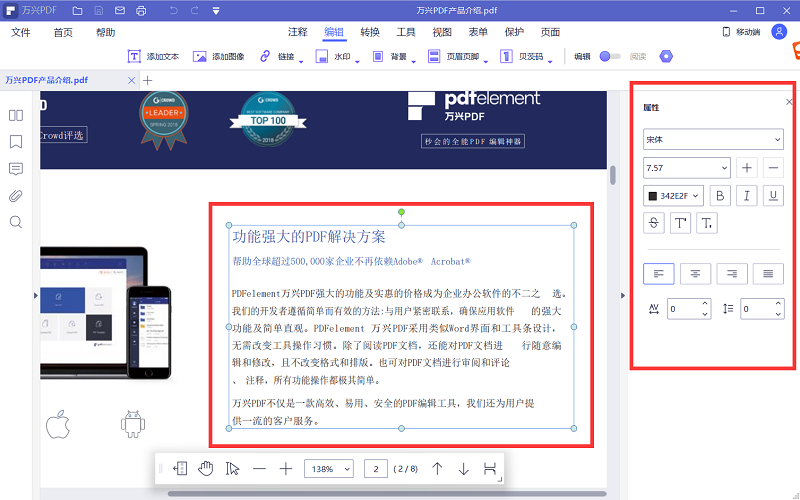
Task: Go to next page with down arrow
Action: coord(463,468)
